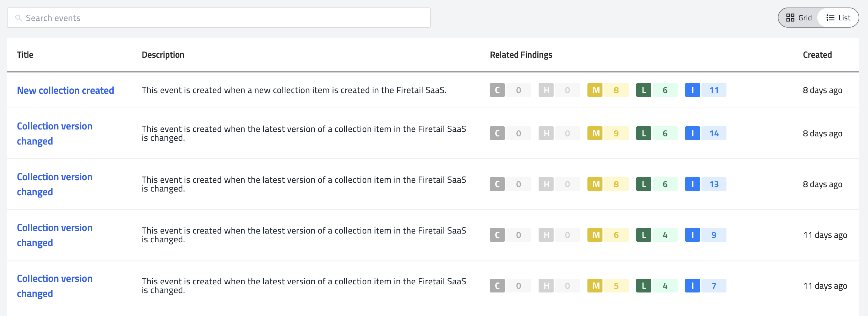
Task: Open Collection version changed event with 13 info findings
Action: pos(54,184)
